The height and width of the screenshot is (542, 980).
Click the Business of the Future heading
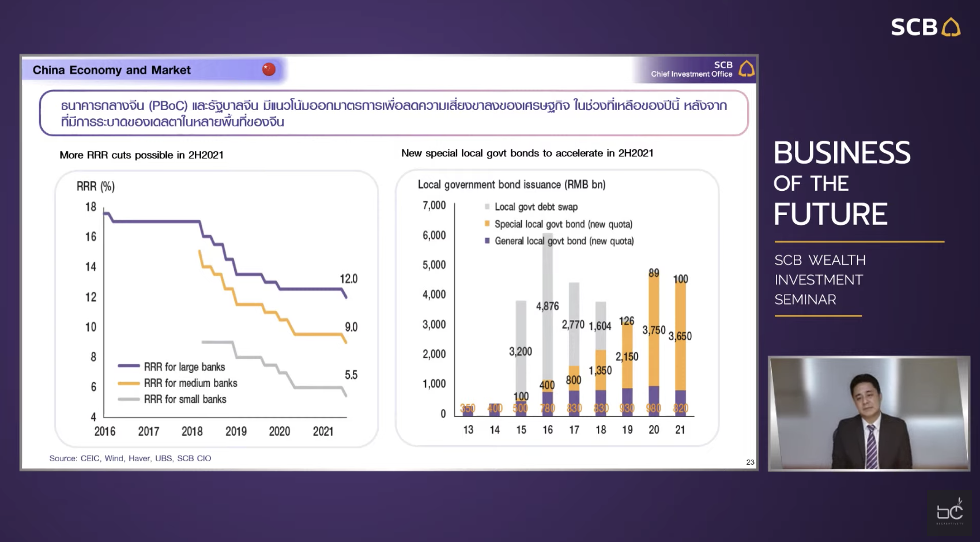(x=842, y=183)
